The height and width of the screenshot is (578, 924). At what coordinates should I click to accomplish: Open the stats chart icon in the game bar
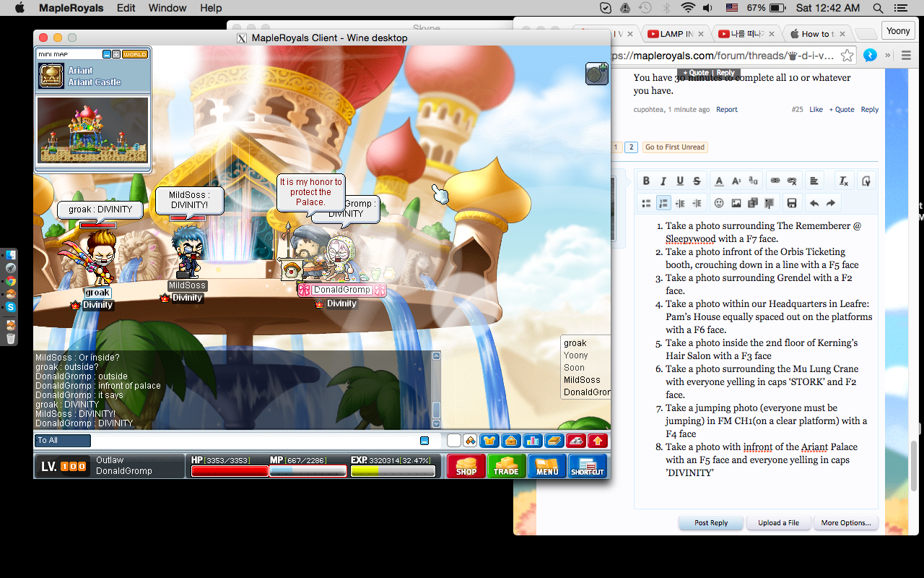pyautogui.click(x=533, y=440)
